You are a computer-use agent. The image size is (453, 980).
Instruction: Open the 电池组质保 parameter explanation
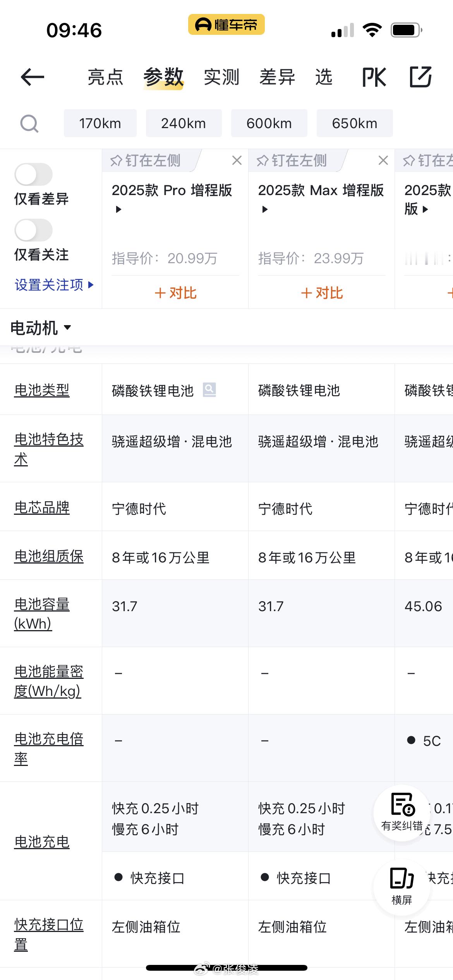49,556
